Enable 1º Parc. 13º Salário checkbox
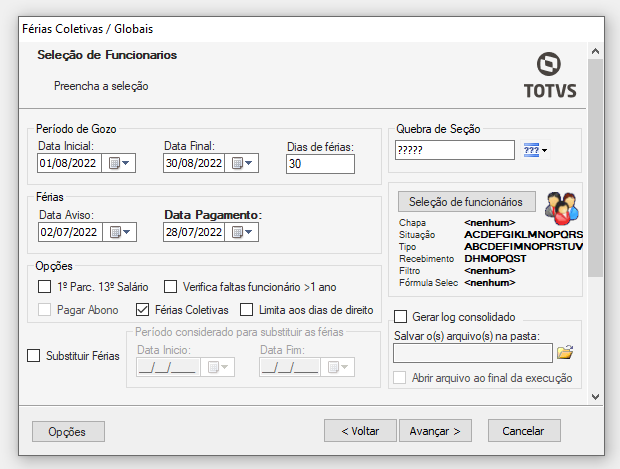 pyautogui.click(x=45, y=287)
